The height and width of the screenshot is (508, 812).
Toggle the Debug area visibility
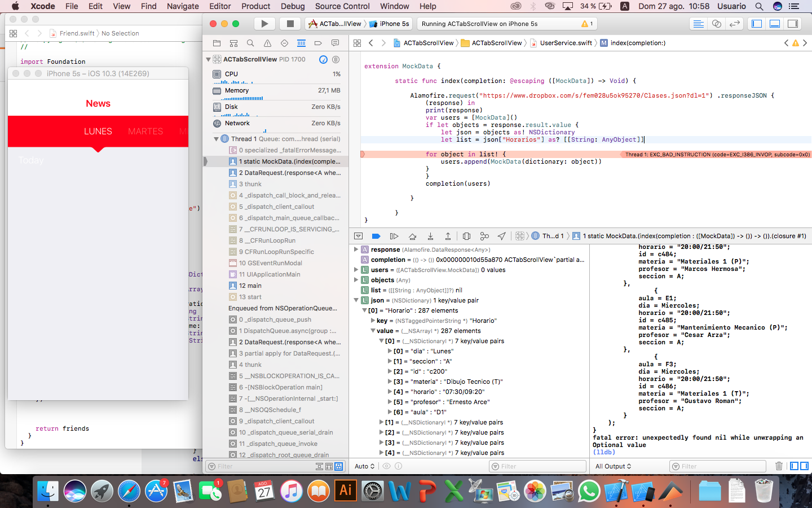[x=775, y=24]
